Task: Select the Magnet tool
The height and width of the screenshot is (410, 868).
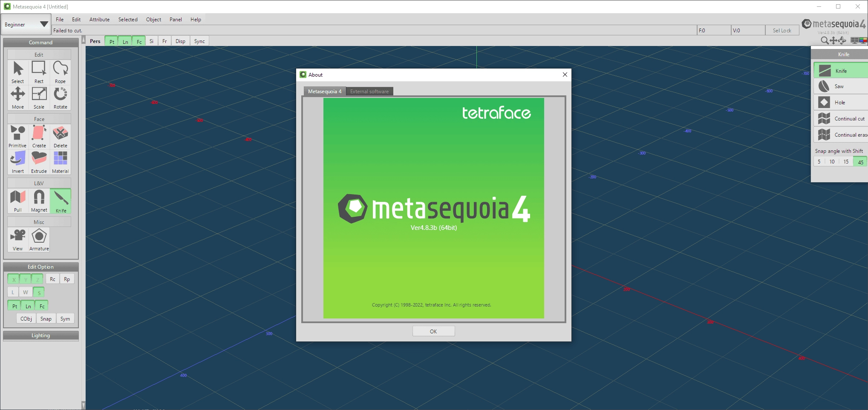Action: pos(39,201)
